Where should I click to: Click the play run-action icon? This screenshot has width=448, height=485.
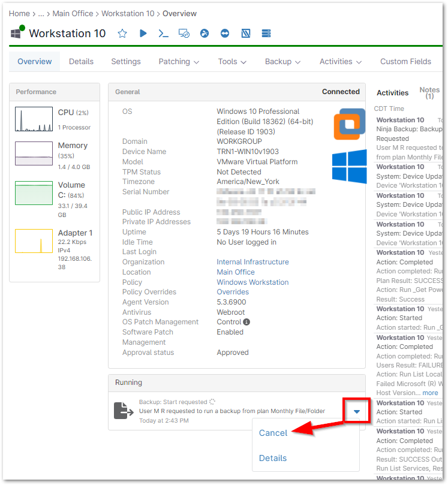pyautogui.click(x=143, y=34)
